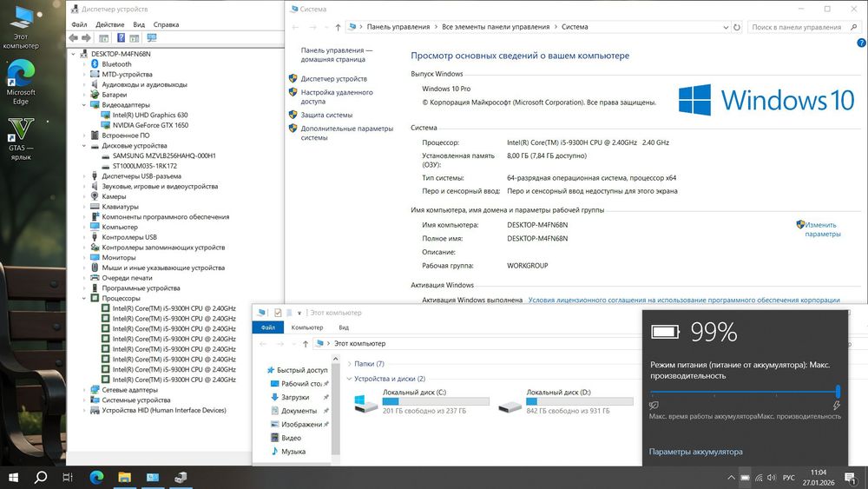The width and height of the screenshot is (868, 489).
Task: Open Вид tab in explorer ribbon
Action: [x=344, y=327]
